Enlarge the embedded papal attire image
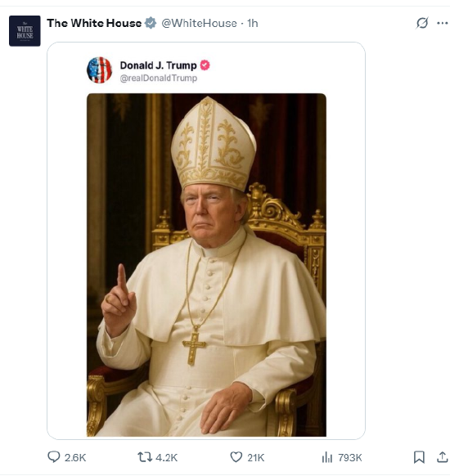Image resolution: width=450 pixels, height=476 pixels. tap(206, 265)
